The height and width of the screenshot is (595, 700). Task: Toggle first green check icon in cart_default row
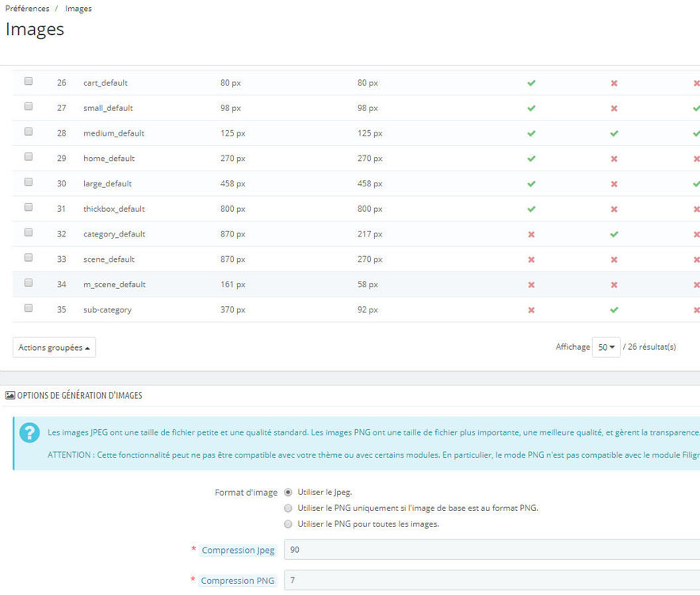point(531,83)
